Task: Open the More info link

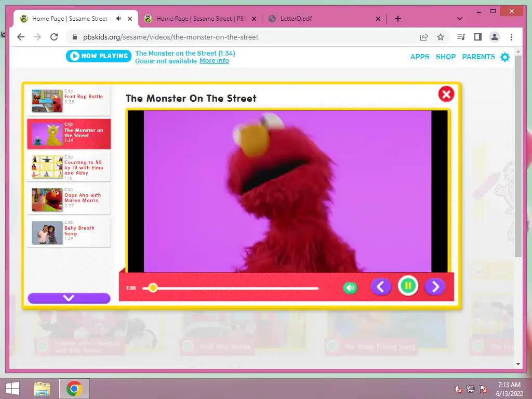Action: point(214,61)
